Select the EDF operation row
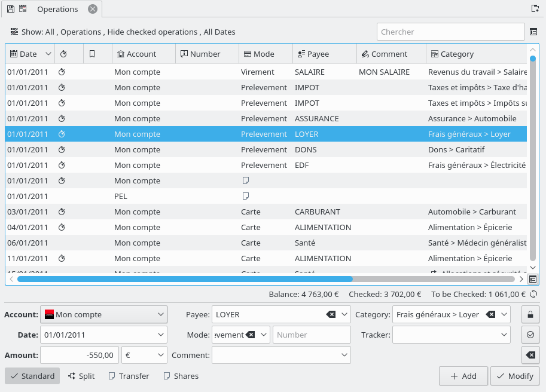This screenshot has width=546, height=392. 266,165
